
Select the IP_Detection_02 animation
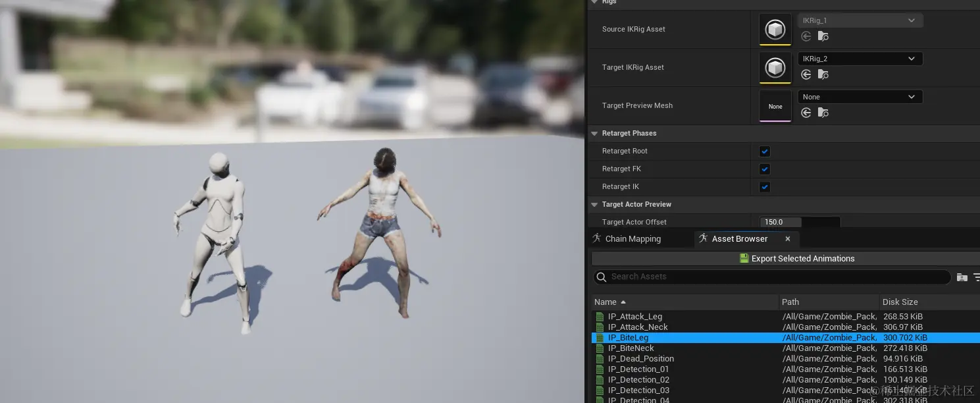[638, 380]
